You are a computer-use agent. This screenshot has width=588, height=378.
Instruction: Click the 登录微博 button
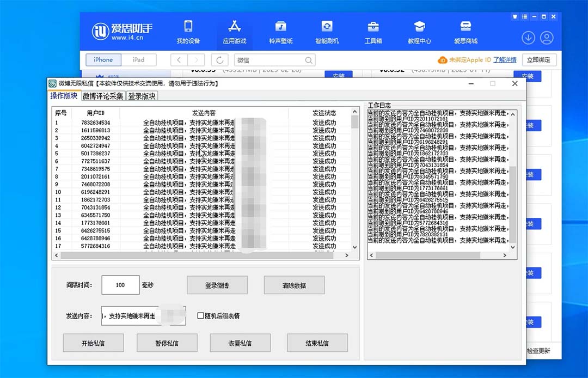pyautogui.click(x=217, y=285)
